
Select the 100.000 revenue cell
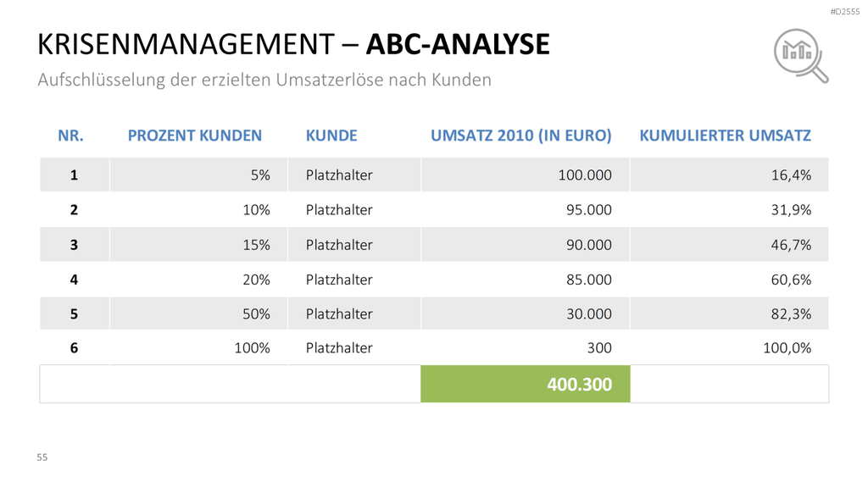click(526, 175)
